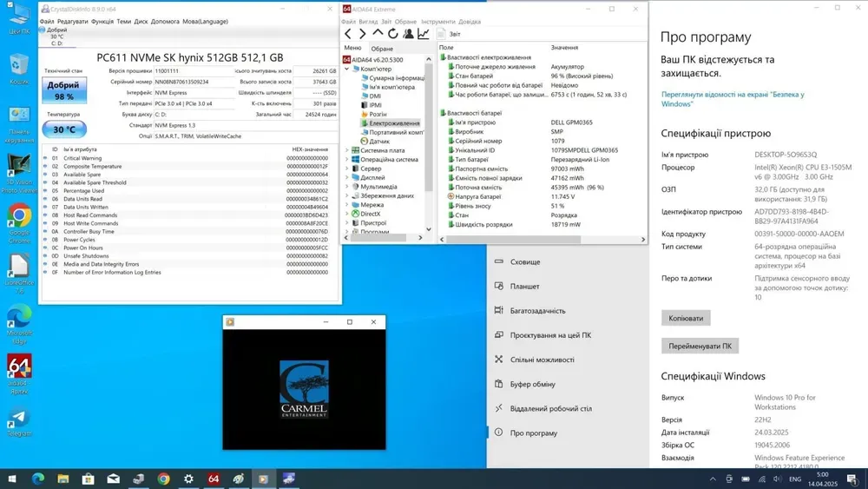Screen dimensions: 868x489
Task: Select Датчик in the AIDA64 tree
Action: tap(379, 141)
